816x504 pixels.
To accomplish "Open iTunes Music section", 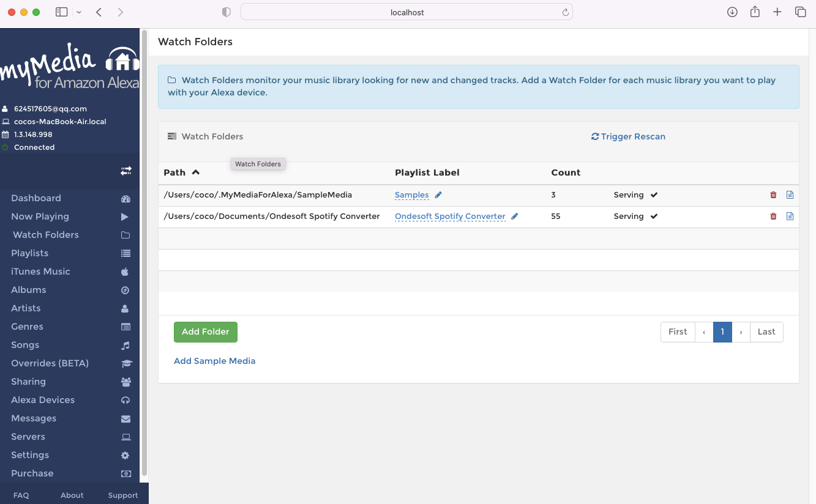I will point(40,272).
